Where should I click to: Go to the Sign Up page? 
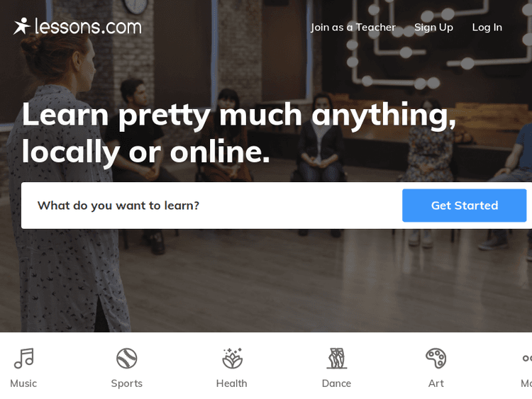coord(433,28)
